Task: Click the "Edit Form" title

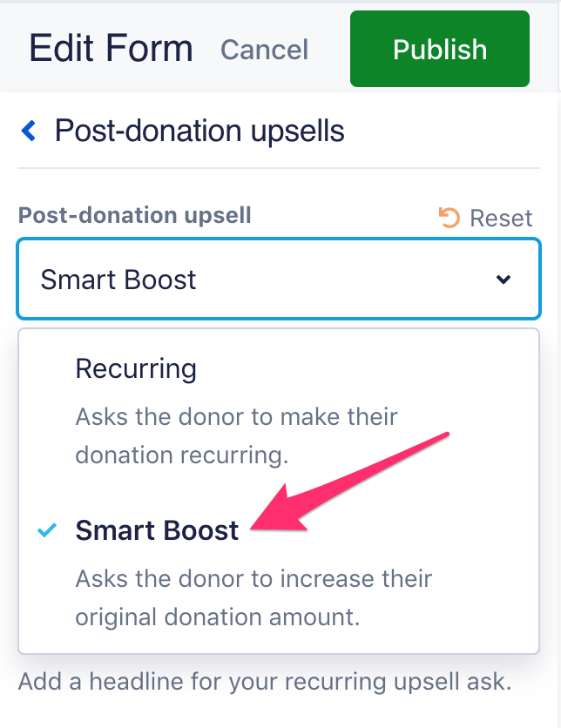Action: click(x=111, y=48)
